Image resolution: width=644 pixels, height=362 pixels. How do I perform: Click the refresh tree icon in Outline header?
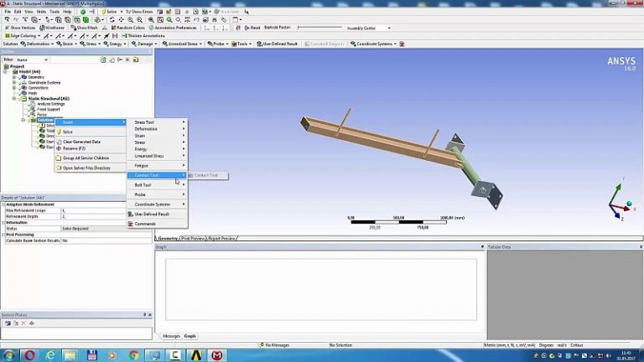click(x=103, y=60)
